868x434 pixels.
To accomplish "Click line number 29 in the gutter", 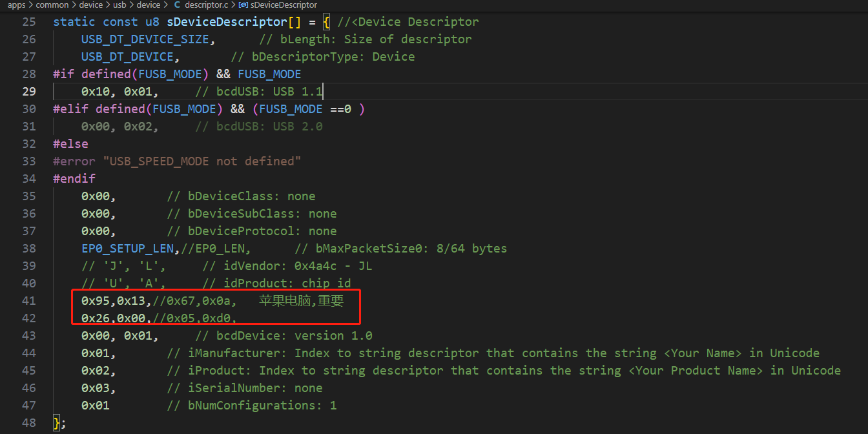I will [x=29, y=92].
